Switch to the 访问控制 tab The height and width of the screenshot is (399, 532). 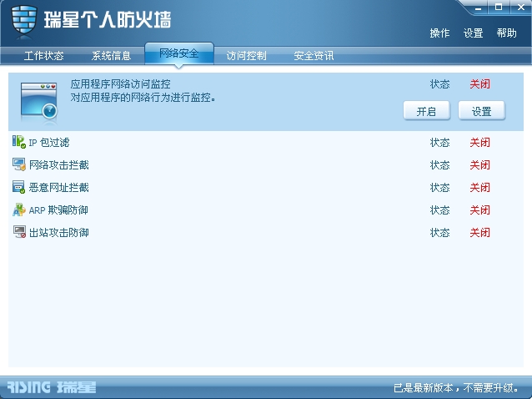(x=246, y=56)
